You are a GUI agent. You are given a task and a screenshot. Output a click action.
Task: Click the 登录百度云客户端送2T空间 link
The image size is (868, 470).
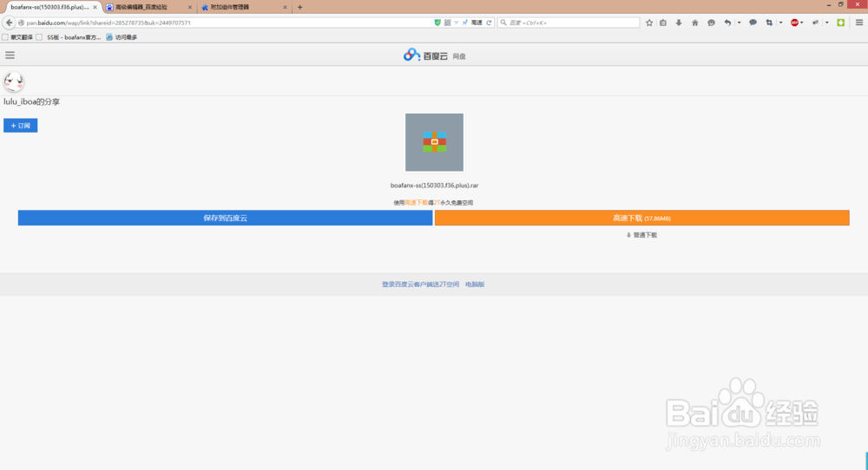420,284
